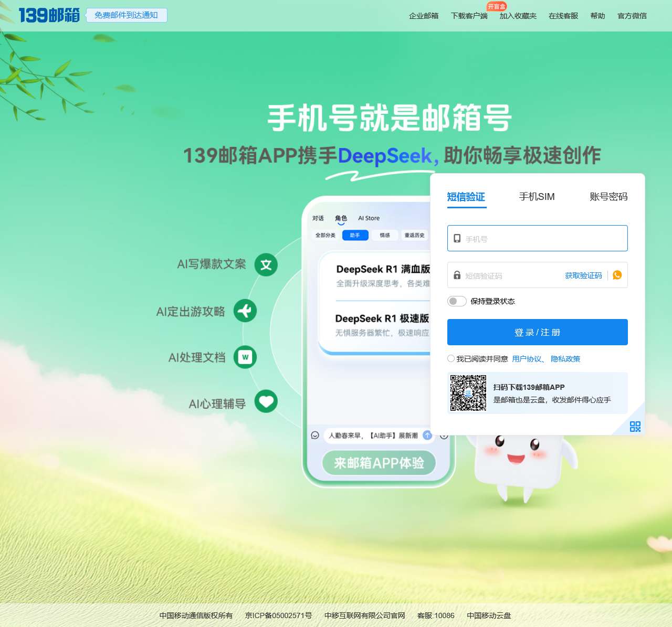Click 中国移动通信版权所有 footer link
Image resolution: width=672 pixels, height=627 pixels.
point(196,615)
